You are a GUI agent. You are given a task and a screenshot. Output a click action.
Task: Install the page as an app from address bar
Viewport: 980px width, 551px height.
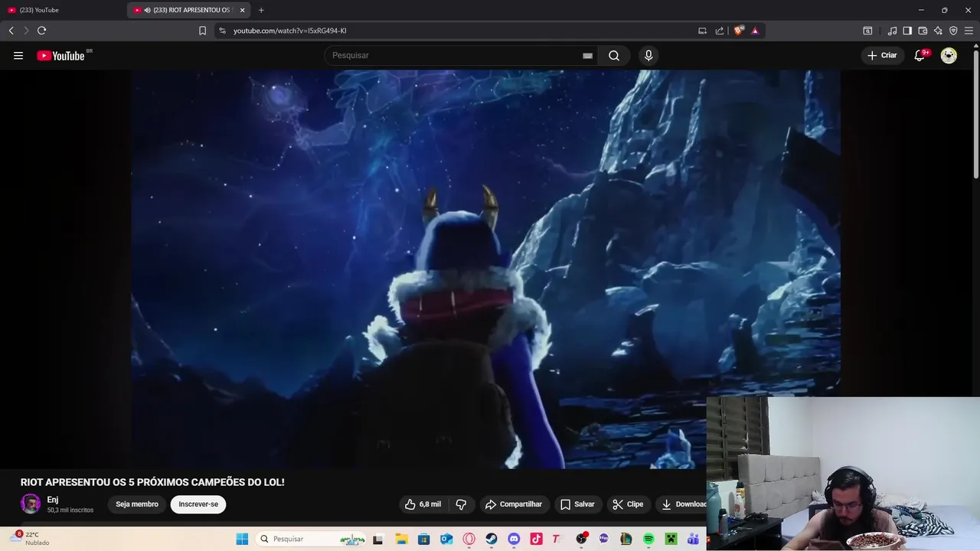click(x=702, y=31)
